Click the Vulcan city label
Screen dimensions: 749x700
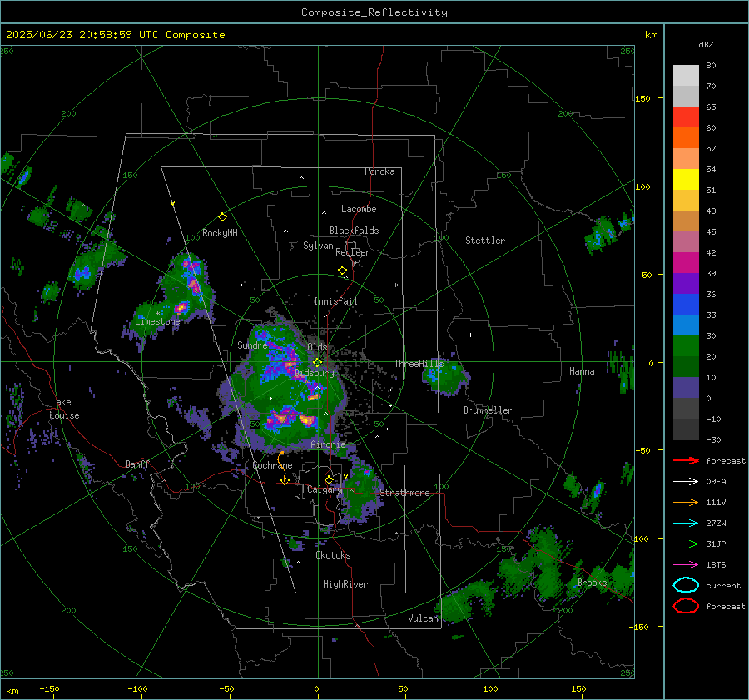coord(424,618)
